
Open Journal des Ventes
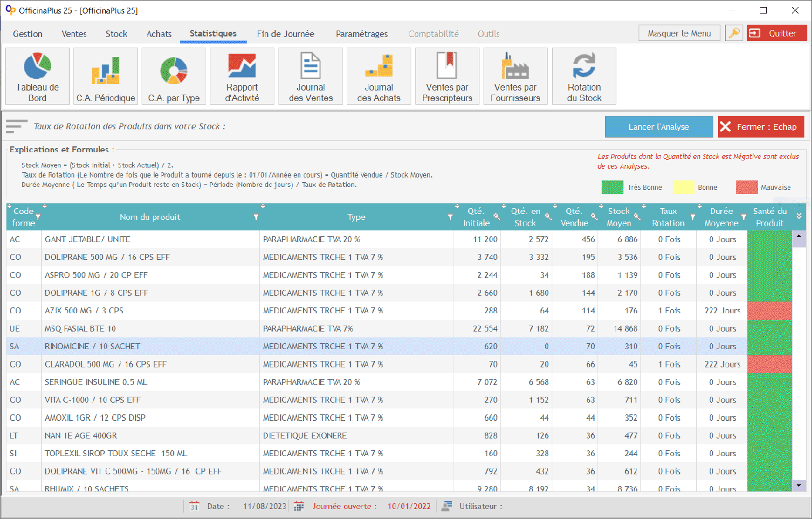coord(311,76)
